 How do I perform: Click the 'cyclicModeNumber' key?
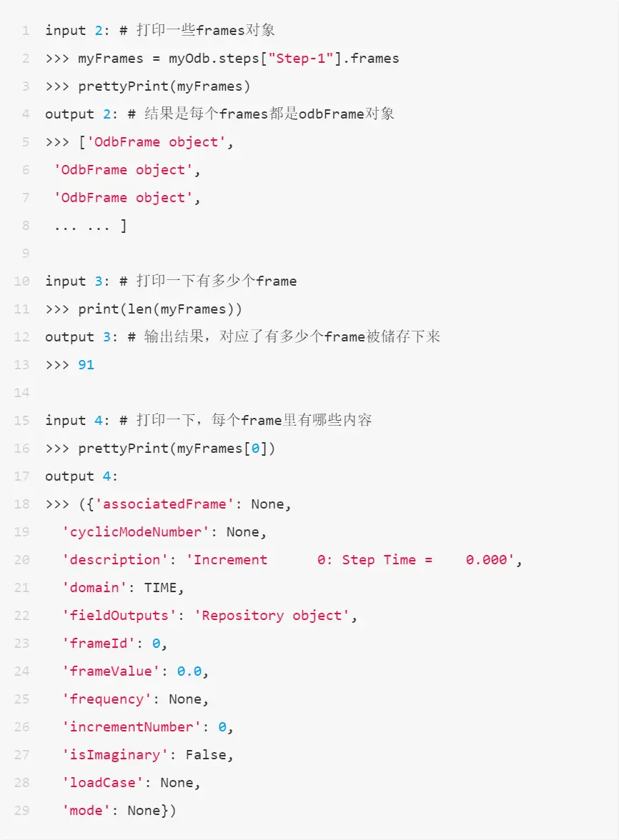coord(136,532)
